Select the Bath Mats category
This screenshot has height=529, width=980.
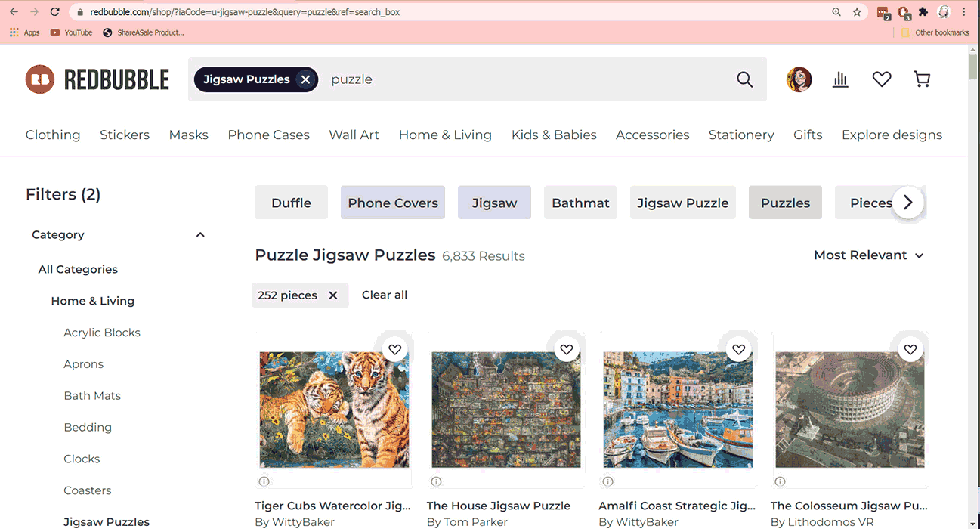coord(92,396)
